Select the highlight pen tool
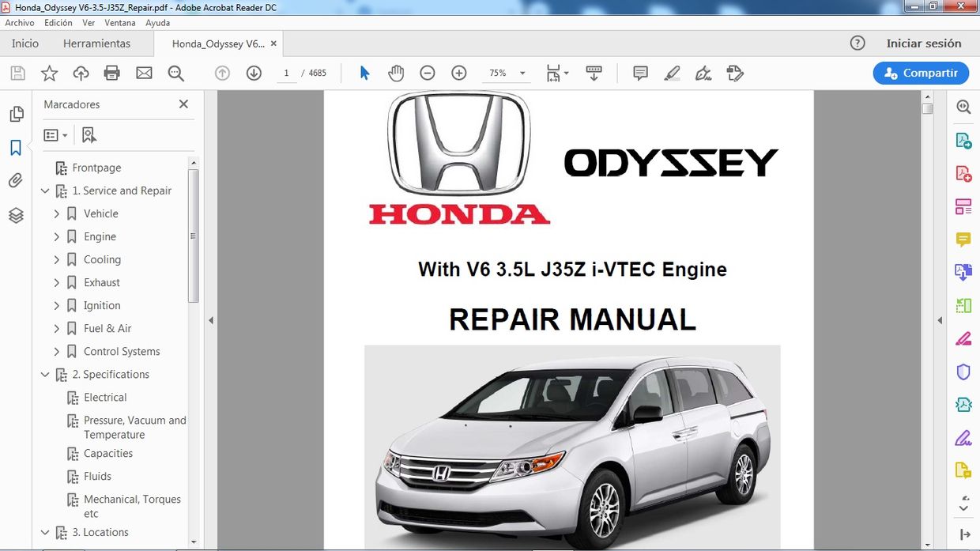Image resolution: width=980 pixels, height=551 pixels. coord(672,73)
